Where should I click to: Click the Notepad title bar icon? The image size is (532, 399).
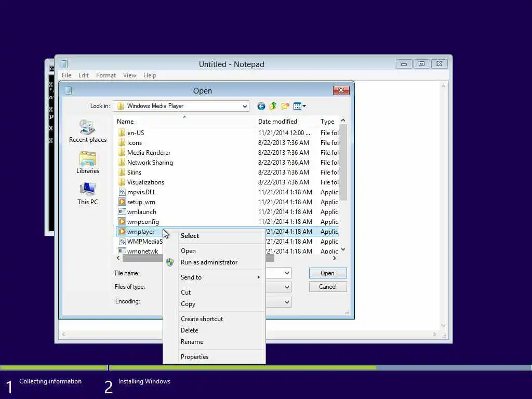pyautogui.click(x=64, y=64)
